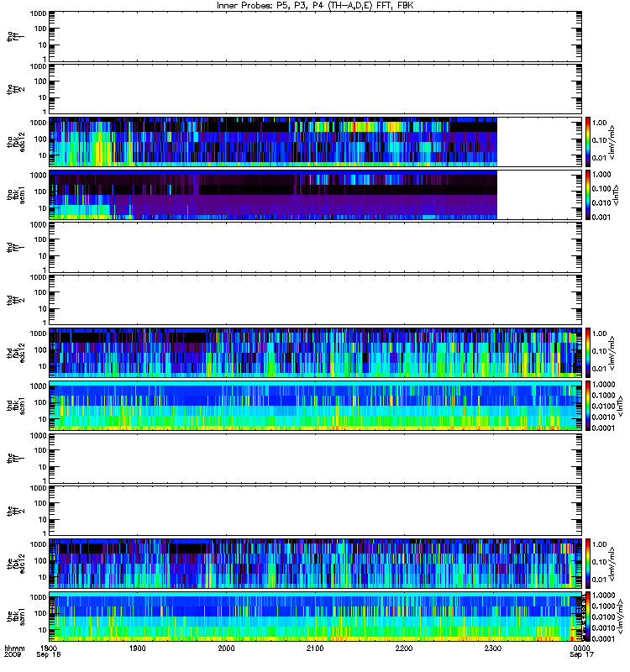Click the 'the fbk edc12' y-axis label
630x672 pixels.
pos(15,562)
